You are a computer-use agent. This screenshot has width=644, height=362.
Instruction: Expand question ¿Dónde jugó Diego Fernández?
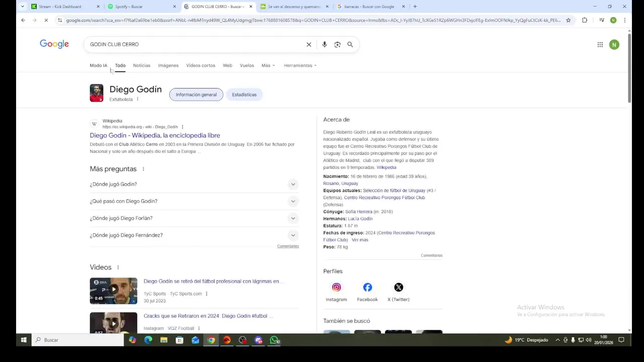194,235
